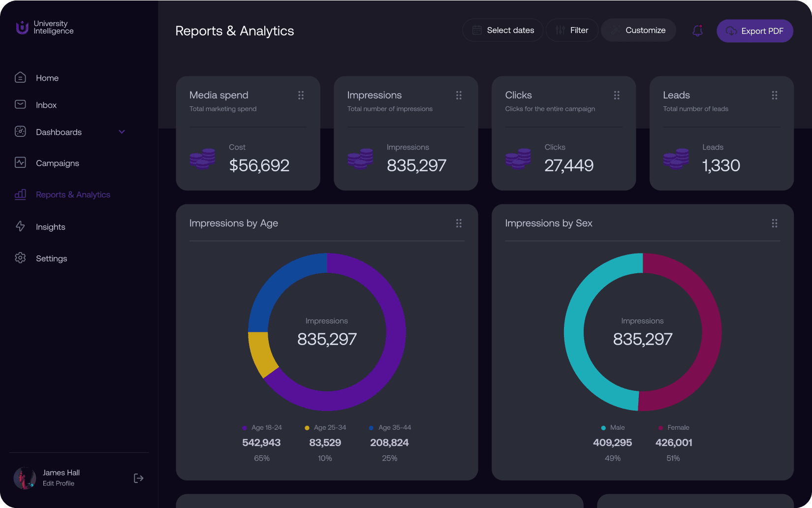Screen dimensions: 812x508
Task: Click the coins icon in Media spend card
Action: click(x=203, y=159)
